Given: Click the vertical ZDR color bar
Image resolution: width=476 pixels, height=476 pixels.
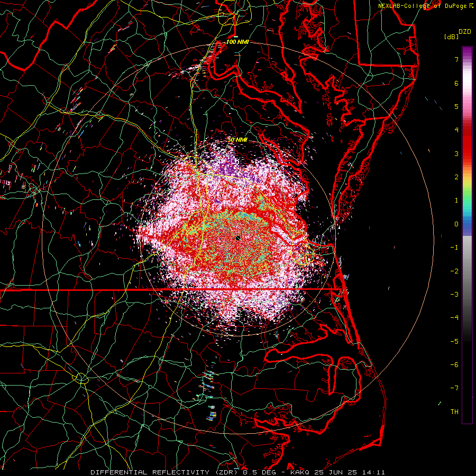Looking at the screenshot, I should 467,235.
